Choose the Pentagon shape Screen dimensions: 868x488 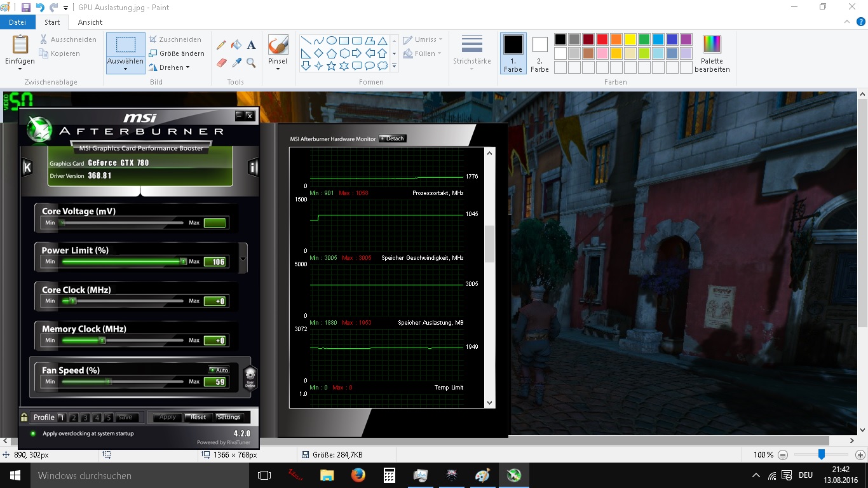point(331,53)
